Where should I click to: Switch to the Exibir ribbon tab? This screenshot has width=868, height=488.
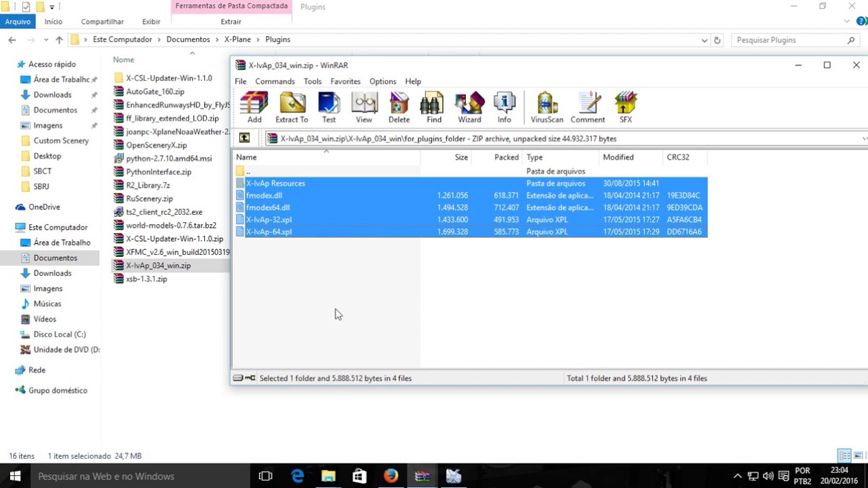151,22
